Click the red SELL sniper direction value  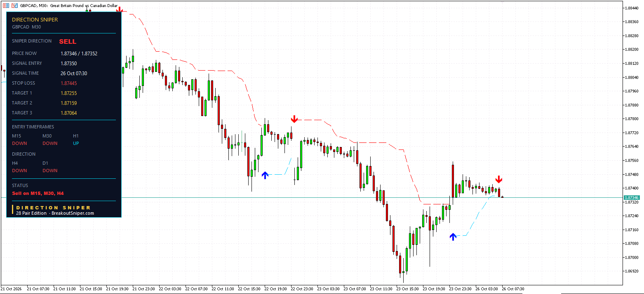68,41
